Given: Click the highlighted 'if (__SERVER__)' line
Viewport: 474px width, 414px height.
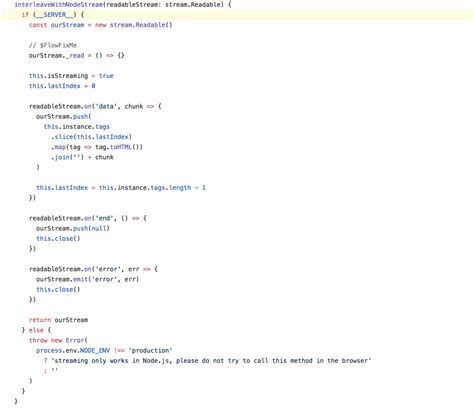Looking at the screenshot, I should coord(237,15).
